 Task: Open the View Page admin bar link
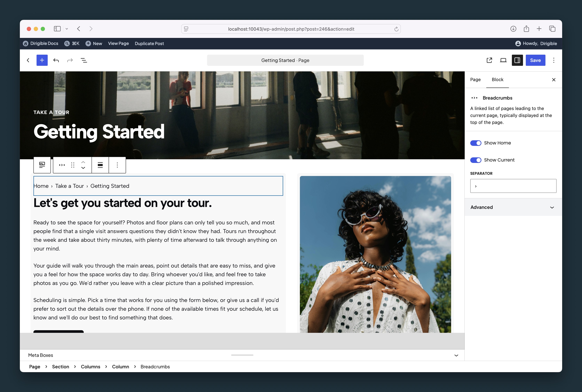[x=119, y=44]
